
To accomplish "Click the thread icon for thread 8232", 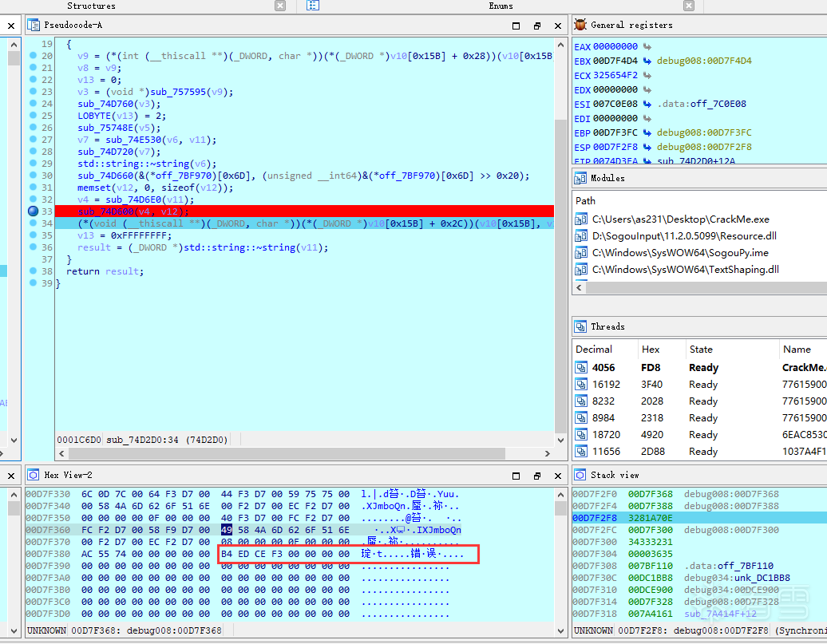I will pos(581,401).
